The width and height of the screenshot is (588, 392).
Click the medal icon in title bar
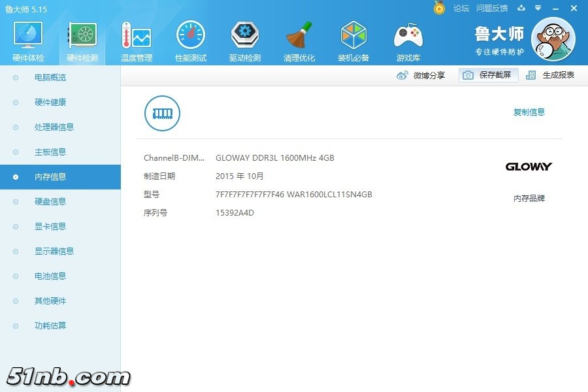(x=439, y=8)
